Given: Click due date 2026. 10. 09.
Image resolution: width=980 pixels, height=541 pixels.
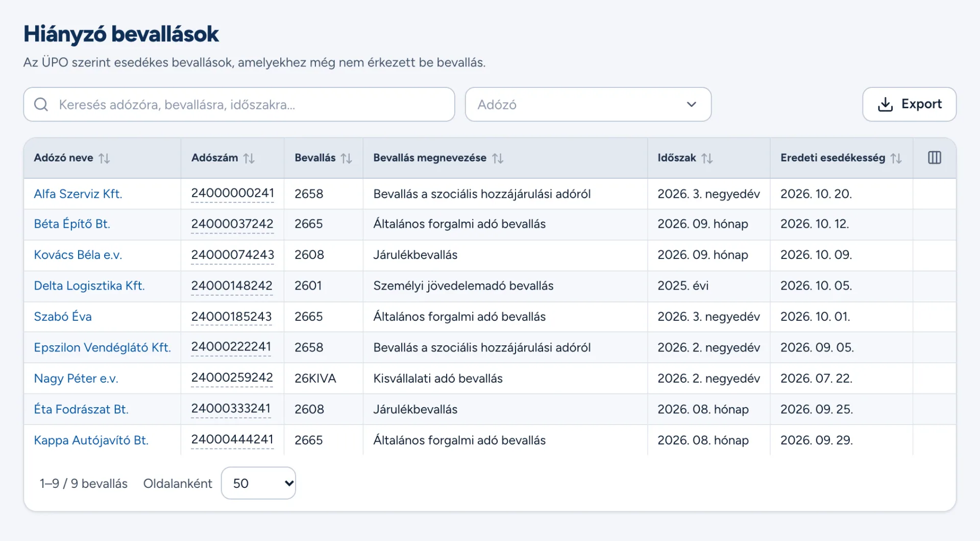Looking at the screenshot, I should (816, 255).
